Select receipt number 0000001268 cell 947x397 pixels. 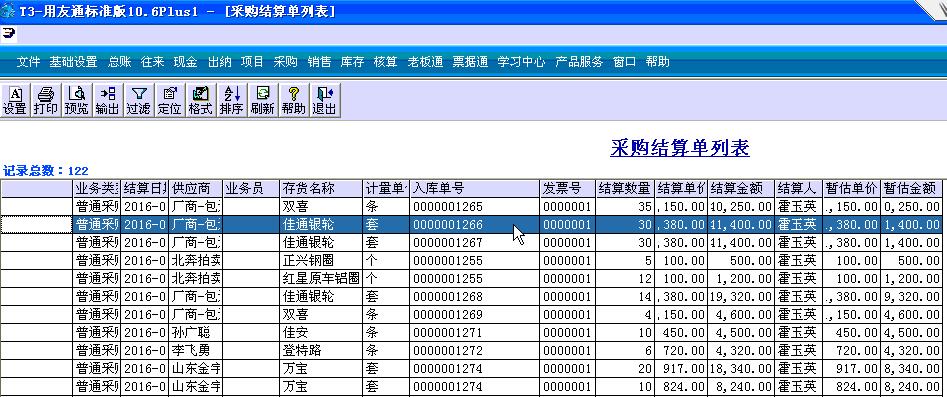[x=475, y=297]
